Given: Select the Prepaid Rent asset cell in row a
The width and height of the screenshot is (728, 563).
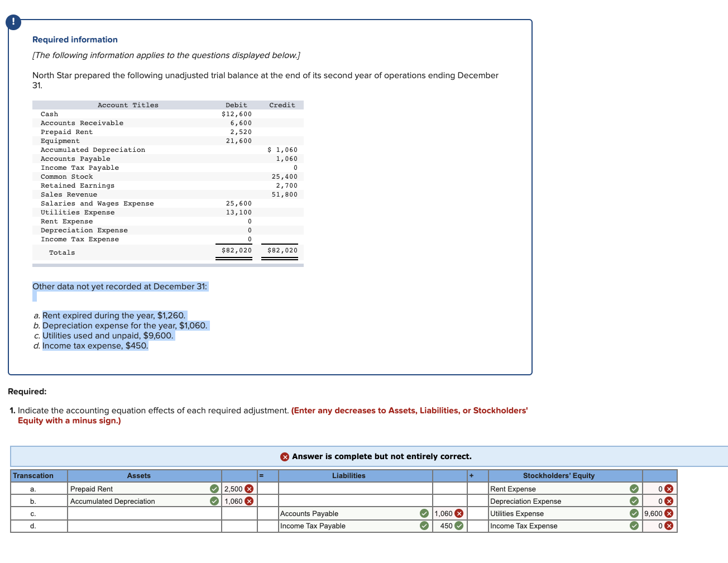Looking at the screenshot, I should pos(145,489).
